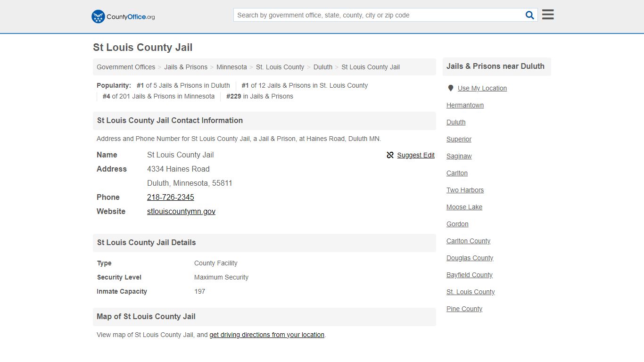Navigate to Minnesota breadcrumb
This screenshot has width=644, height=362.
(231, 67)
